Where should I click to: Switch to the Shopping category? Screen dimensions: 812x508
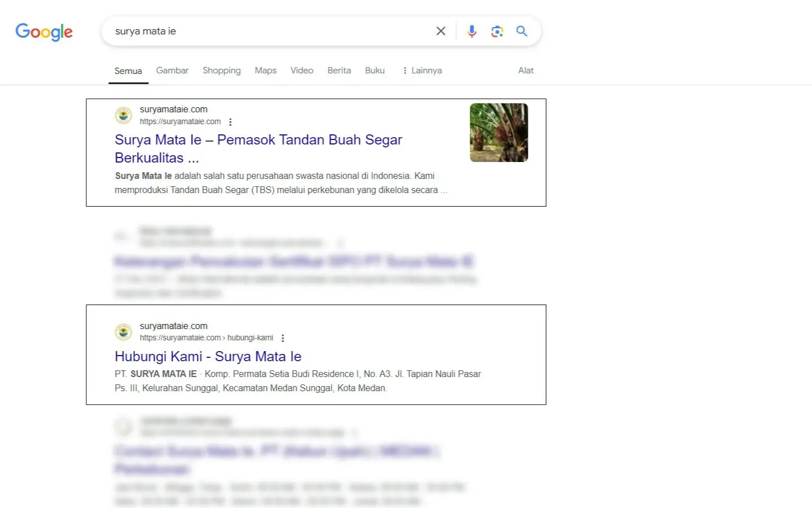pyautogui.click(x=222, y=70)
